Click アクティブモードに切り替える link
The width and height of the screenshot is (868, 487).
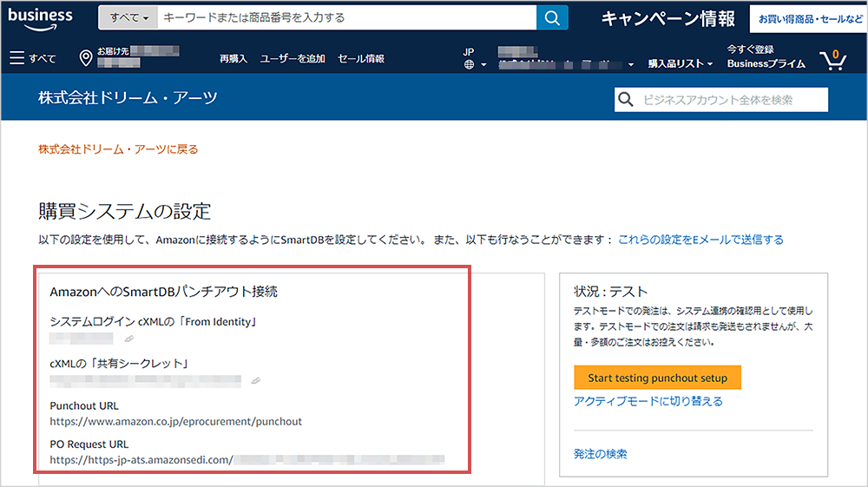[648, 401]
